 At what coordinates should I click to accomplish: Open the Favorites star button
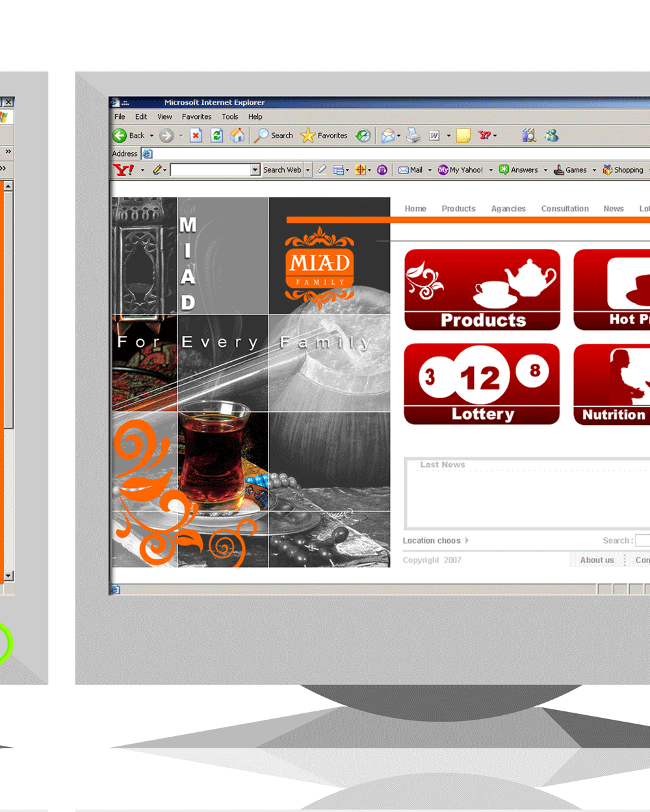(324, 136)
